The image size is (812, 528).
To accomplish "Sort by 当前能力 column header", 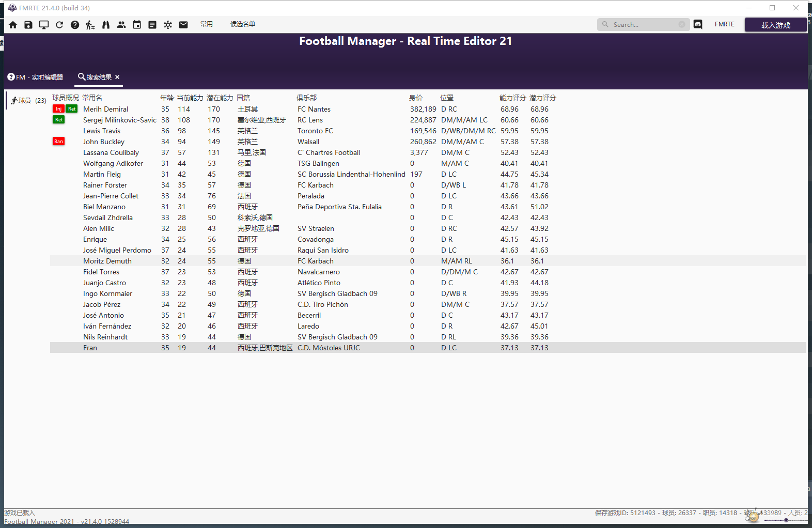I will pos(190,98).
